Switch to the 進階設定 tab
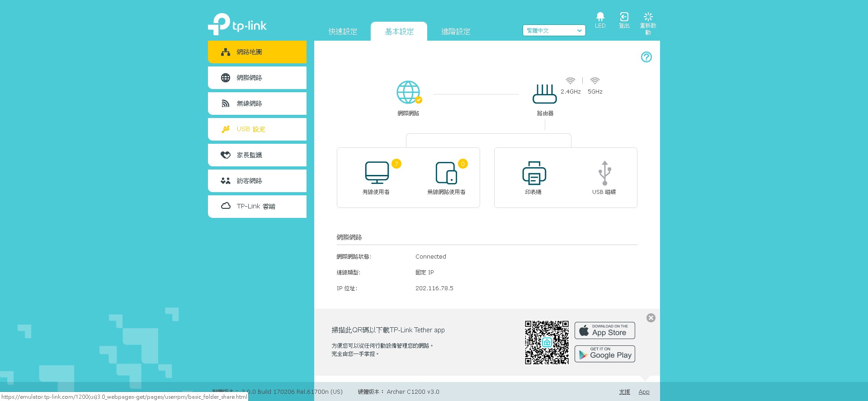 (456, 32)
